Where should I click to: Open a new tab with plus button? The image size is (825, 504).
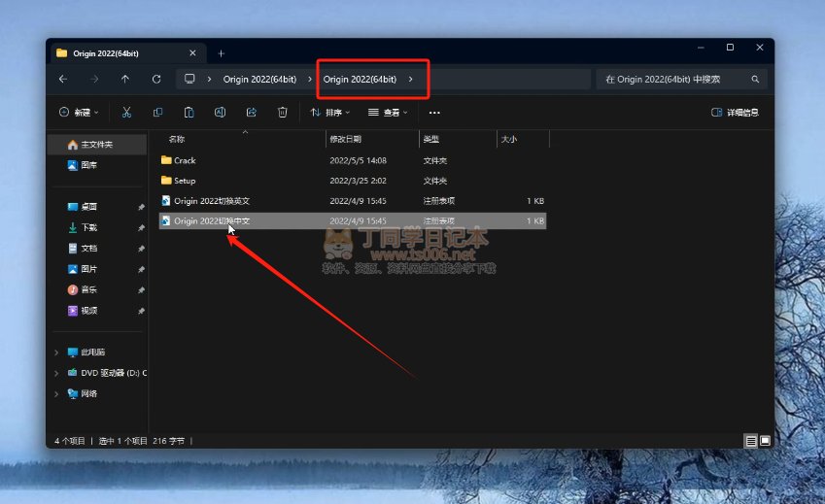(221, 53)
